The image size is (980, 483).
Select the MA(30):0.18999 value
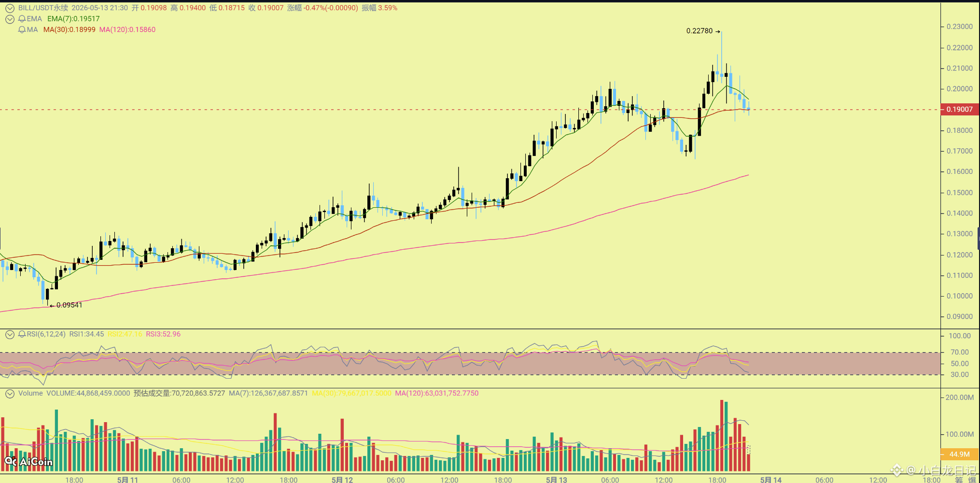click(x=70, y=29)
